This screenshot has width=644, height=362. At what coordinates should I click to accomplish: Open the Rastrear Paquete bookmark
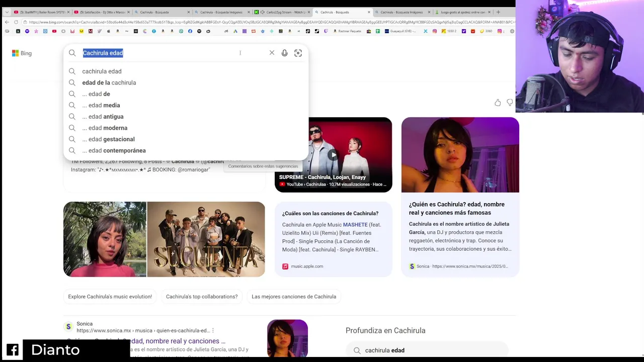coord(347,31)
